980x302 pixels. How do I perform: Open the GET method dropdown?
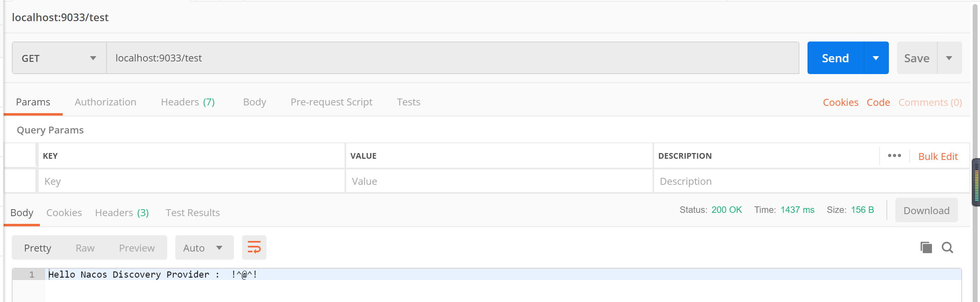[59, 58]
